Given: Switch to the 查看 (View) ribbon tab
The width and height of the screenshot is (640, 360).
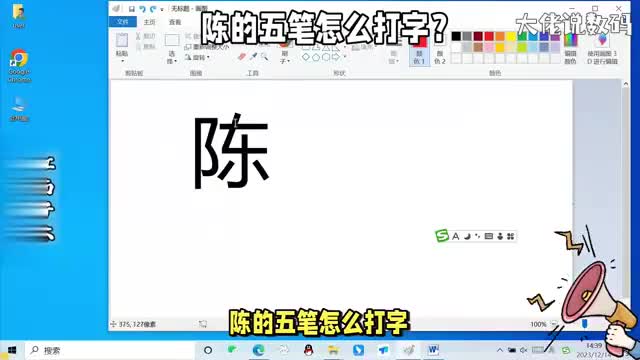Looking at the screenshot, I should [x=175, y=22].
